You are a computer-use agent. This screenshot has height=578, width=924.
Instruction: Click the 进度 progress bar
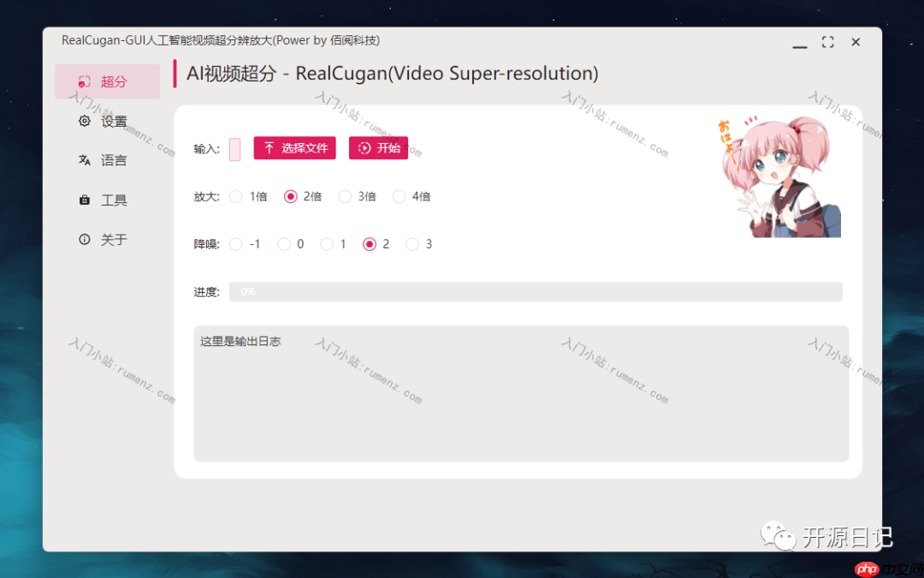click(536, 292)
